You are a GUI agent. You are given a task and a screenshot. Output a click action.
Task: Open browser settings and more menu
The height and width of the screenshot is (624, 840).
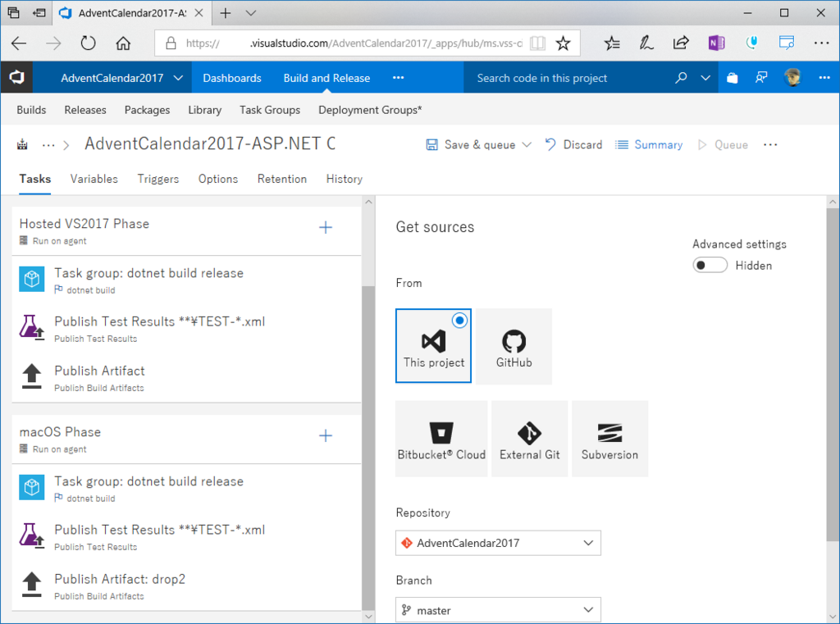821,43
